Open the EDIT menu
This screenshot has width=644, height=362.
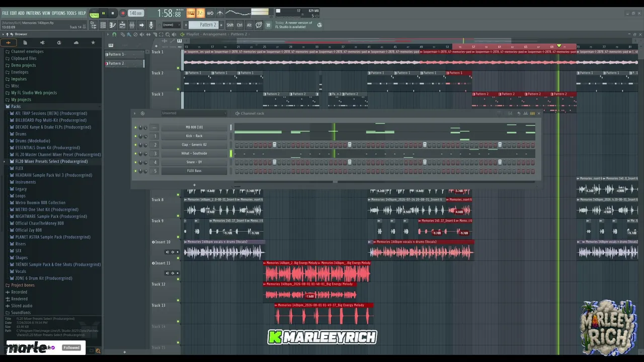pos(13,13)
